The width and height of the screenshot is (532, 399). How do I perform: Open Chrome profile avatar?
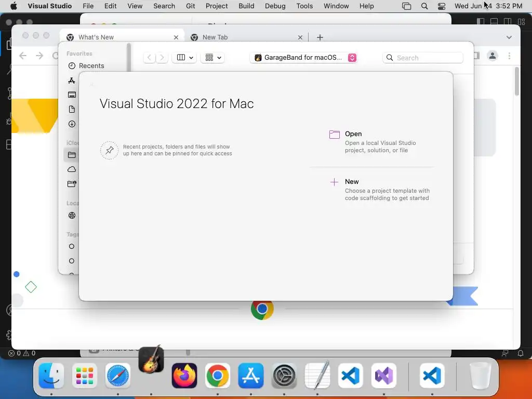[493, 56]
